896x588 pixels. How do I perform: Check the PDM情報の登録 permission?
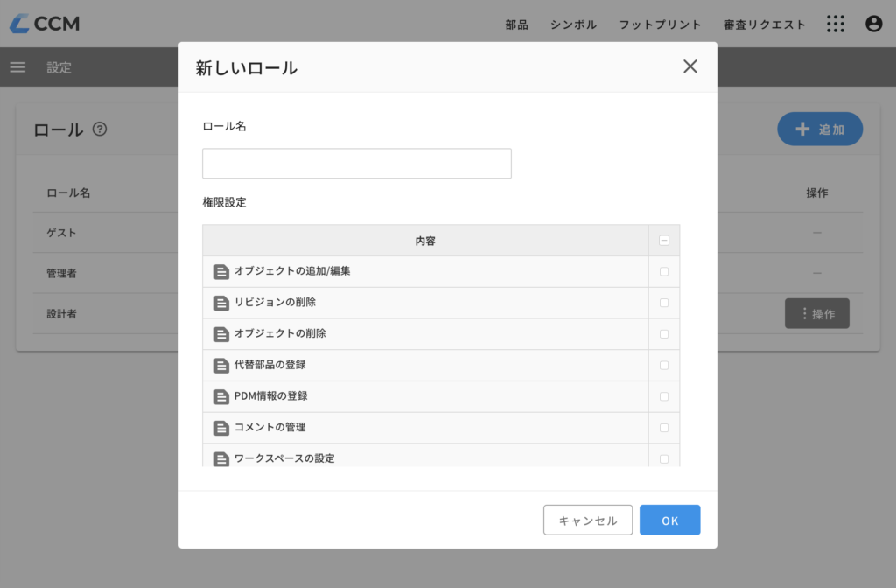666,396
